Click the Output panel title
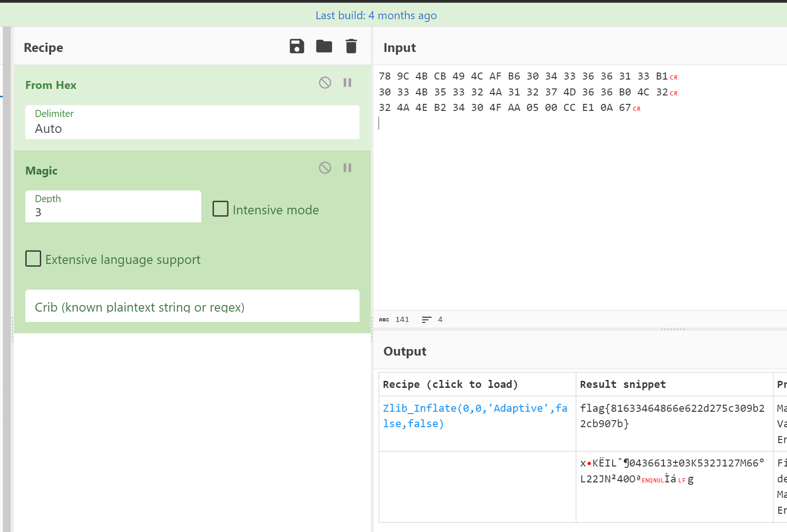The image size is (787, 532). [x=405, y=351]
